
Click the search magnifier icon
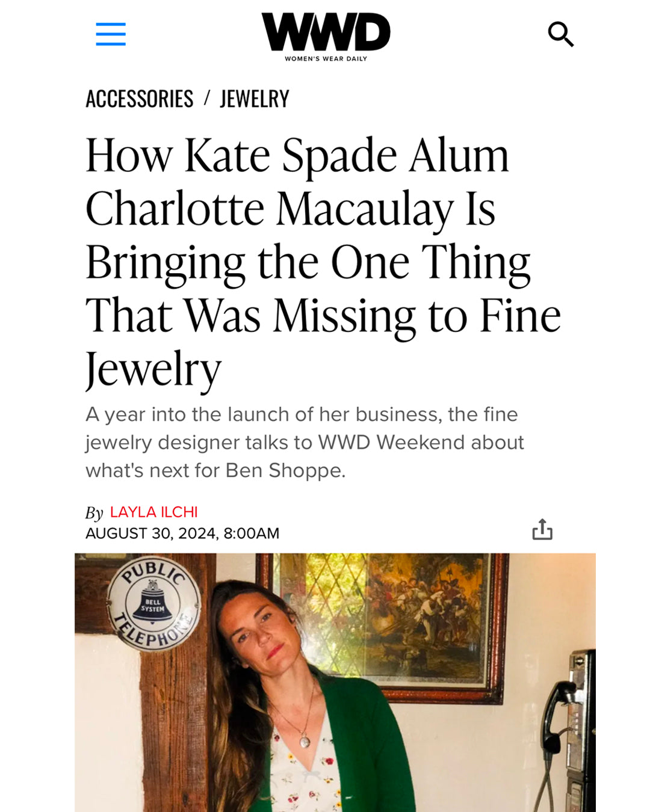click(x=560, y=34)
